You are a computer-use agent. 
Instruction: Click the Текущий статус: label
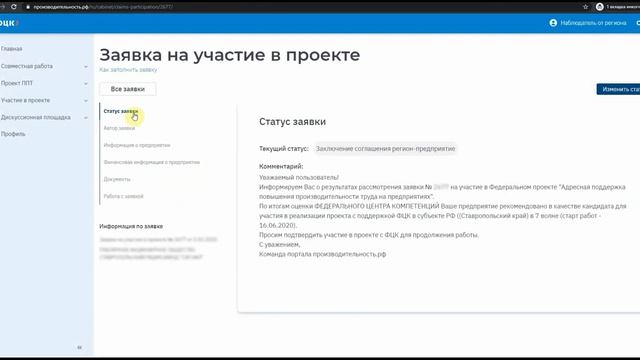coord(284,149)
